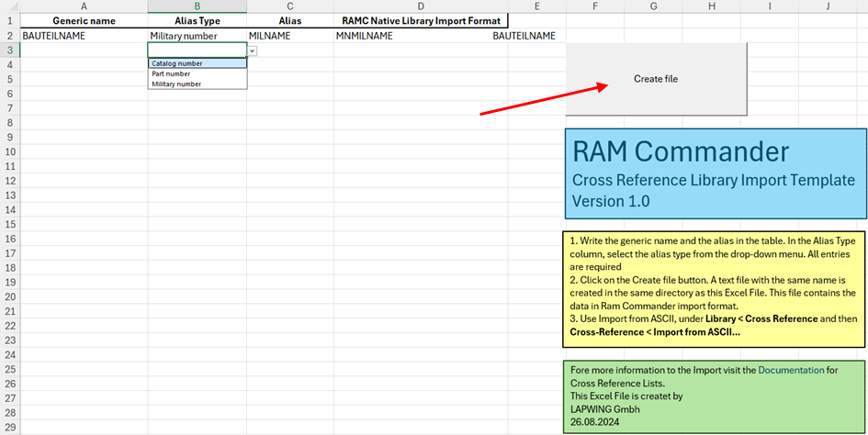The height and width of the screenshot is (435, 868).
Task: Click cell A2 containing BAUTEILNAME
Action: click(84, 36)
